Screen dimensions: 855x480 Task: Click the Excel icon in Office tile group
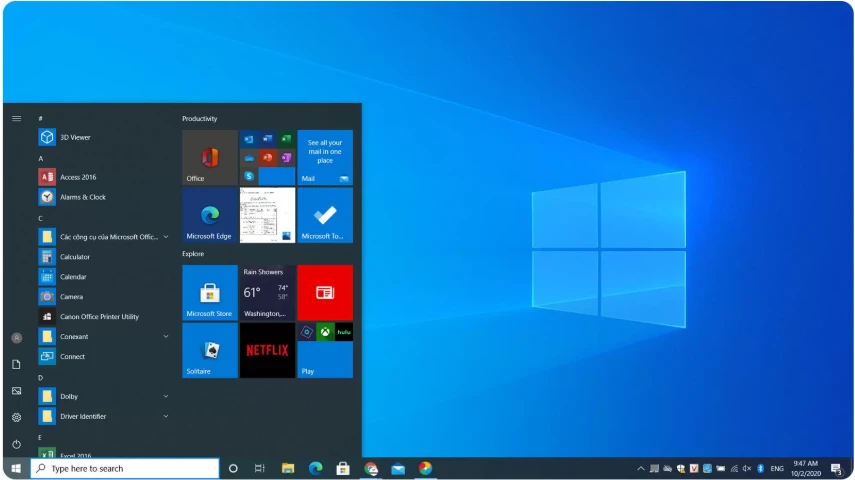(x=286, y=139)
